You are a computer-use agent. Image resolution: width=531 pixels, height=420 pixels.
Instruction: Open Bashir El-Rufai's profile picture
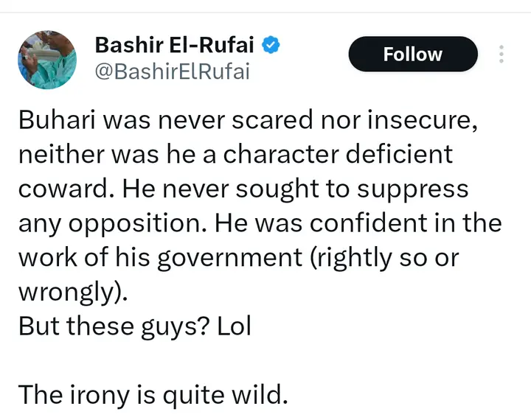47,60
